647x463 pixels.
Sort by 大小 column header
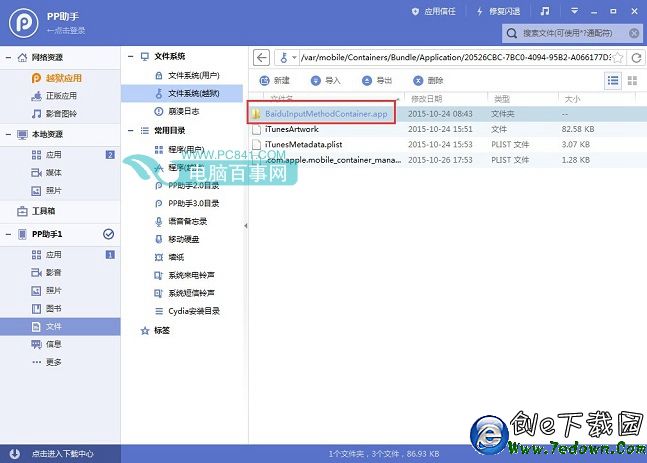pyautogui.click(x=572, y=99)
